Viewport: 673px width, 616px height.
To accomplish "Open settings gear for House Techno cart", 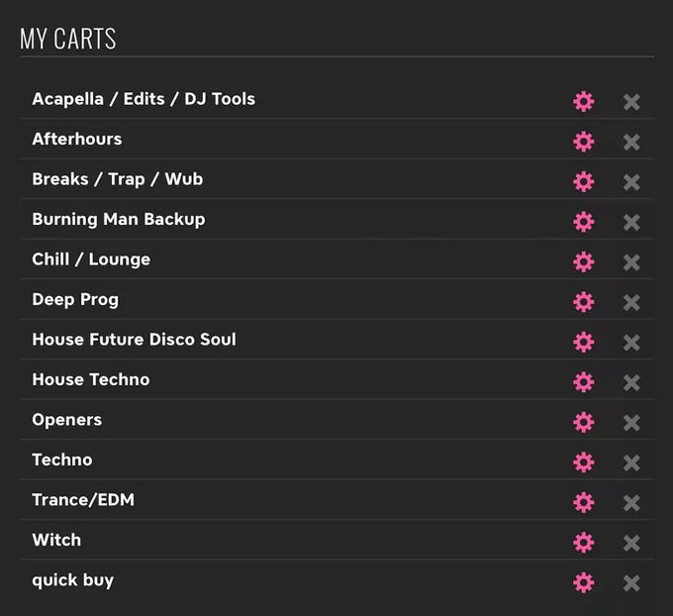I will pos(584,382).
